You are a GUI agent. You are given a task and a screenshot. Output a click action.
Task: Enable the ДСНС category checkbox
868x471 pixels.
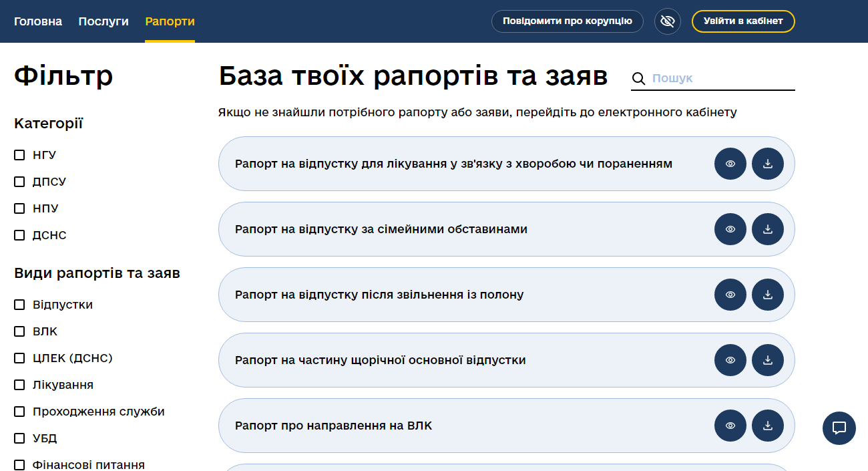click(19, 235)
